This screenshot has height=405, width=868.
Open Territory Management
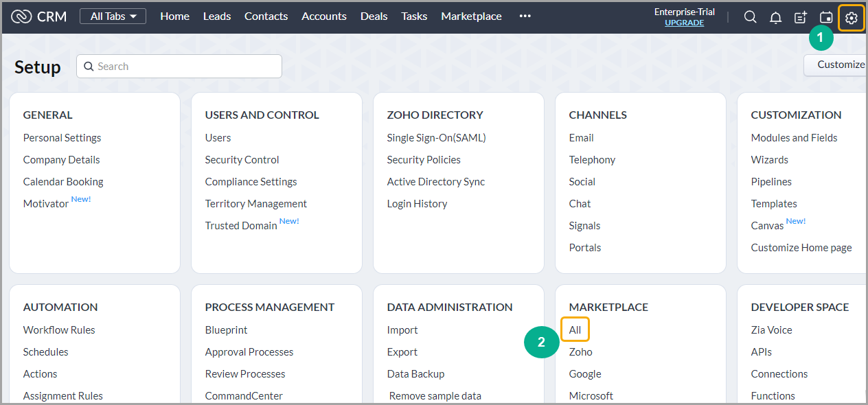pos(255,204)
